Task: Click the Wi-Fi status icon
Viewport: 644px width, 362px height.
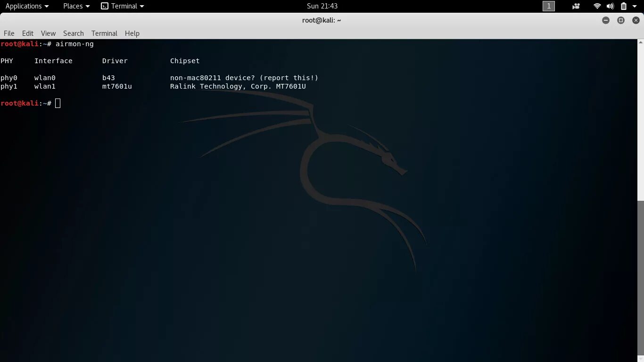Action: [597, 6]
